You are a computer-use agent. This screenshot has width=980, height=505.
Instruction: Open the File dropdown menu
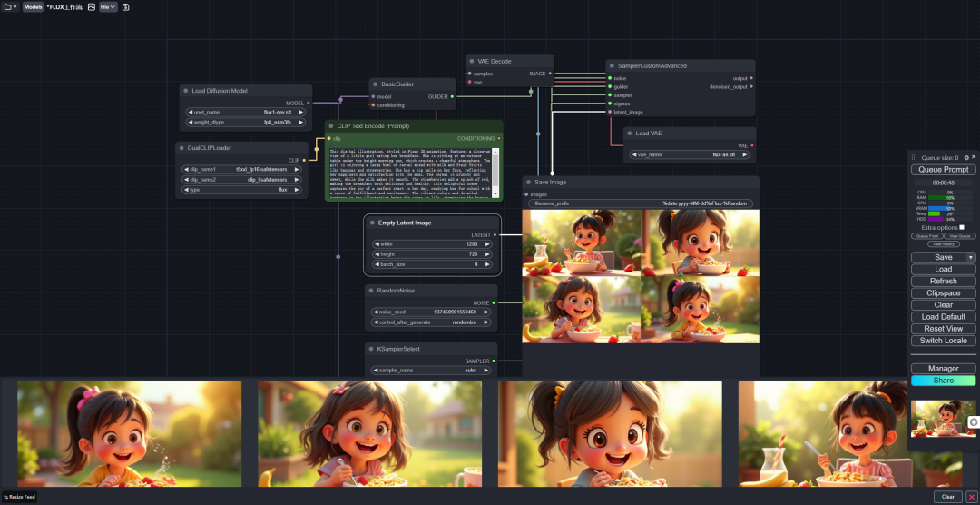107,6
